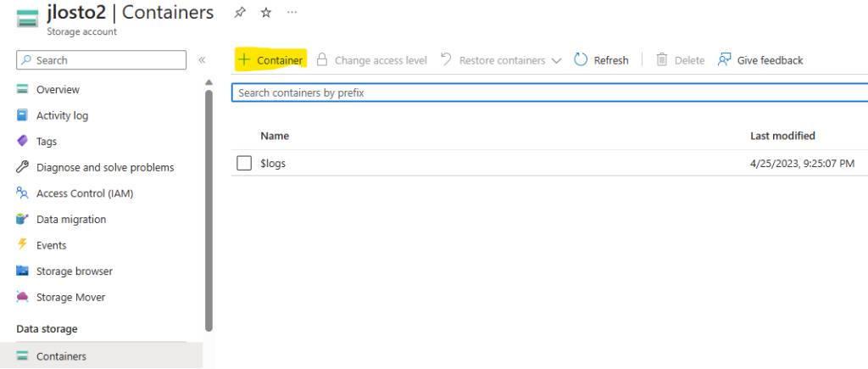Click the Data migration bucket icon
The width and height of the screenshot is (868, 369).
pyautogui.click(x=22, y=219)
